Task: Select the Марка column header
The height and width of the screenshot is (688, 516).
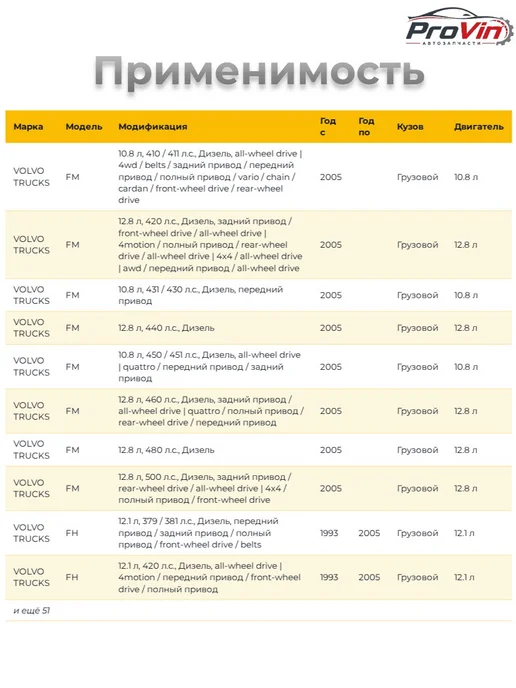Action: click(x=28, y=127)
